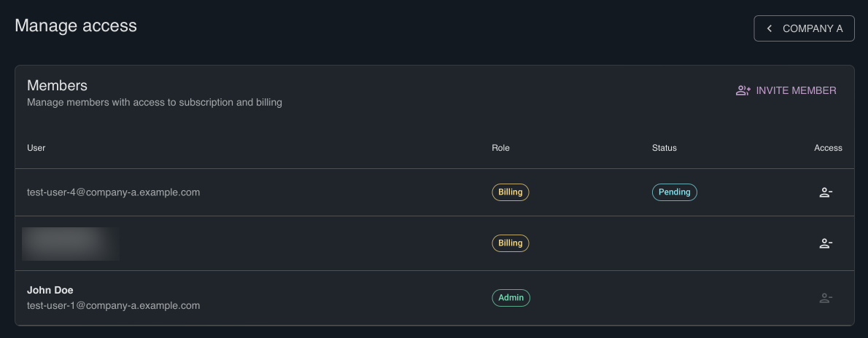Remove access for test-user-4@company-a.example.com
The width and height of the screenshot is (868, 338).
tap(826, 192)
